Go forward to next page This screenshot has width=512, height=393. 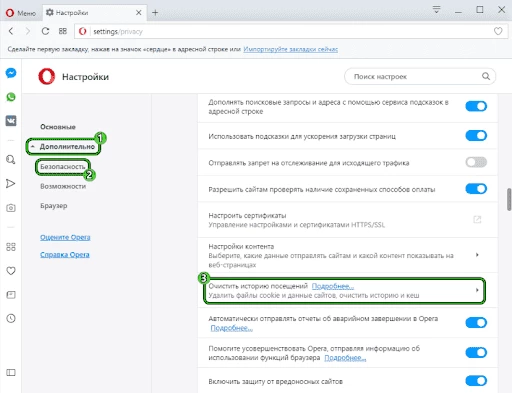pyautogui.click(x=28, y=31)
